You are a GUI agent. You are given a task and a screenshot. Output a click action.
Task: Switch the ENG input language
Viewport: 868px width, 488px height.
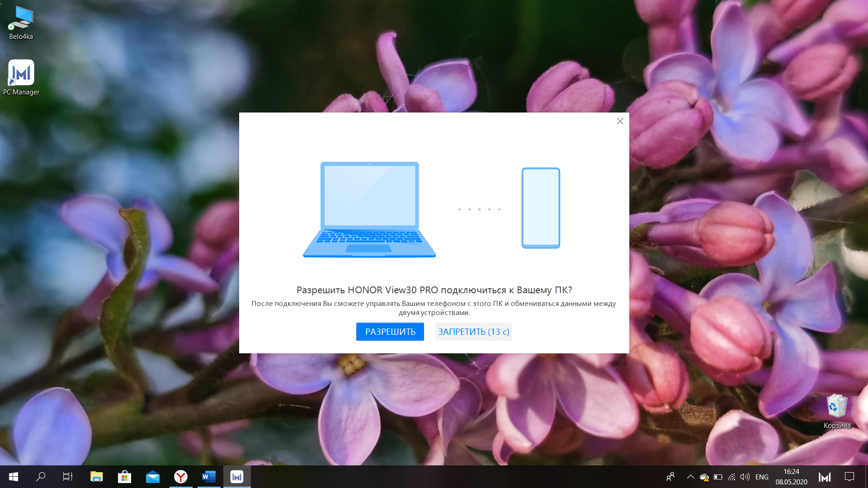pos(762,477)
